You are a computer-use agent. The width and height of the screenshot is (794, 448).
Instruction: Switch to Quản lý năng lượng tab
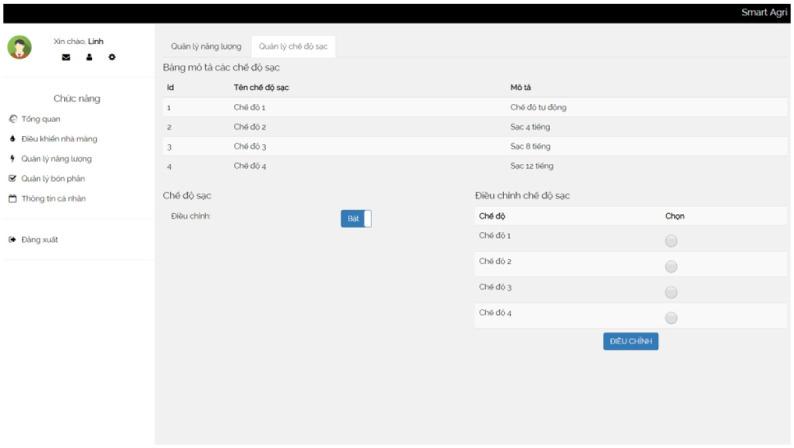[x=206, y=47]
